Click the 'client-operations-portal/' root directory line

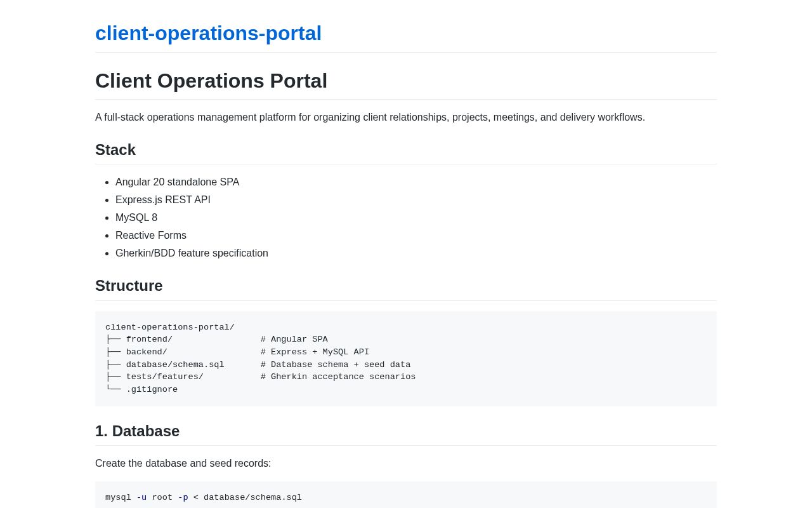[170, 327]
